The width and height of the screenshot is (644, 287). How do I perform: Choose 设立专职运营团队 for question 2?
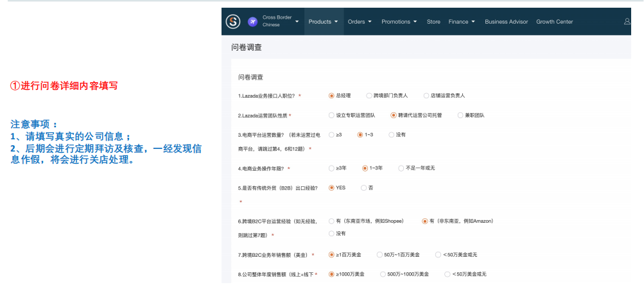[x=331, y=116]
